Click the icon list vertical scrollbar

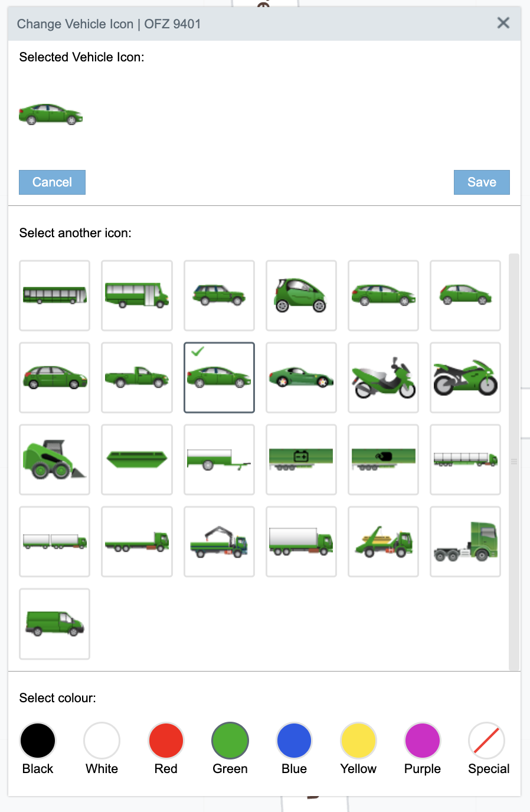[x=514, y=462]
